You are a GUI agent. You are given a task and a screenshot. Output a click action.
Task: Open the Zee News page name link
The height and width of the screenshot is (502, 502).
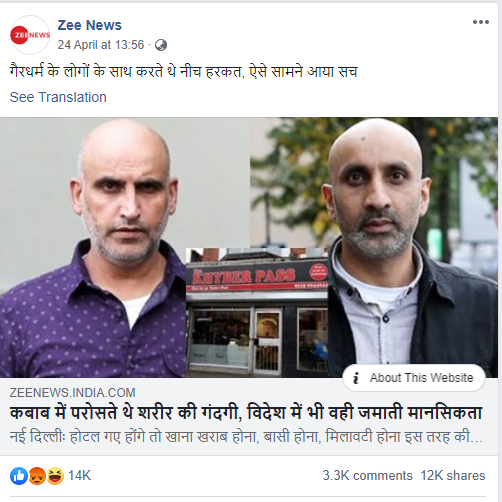click(89, 25)
